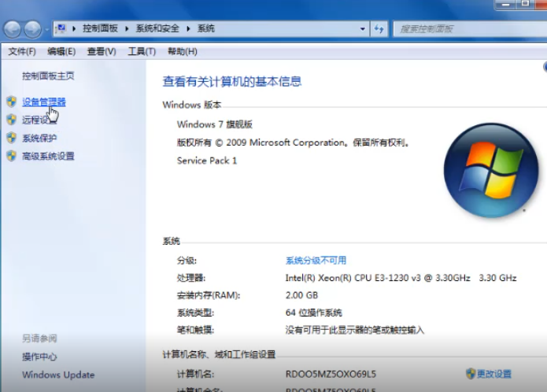Open the Windows Update link
Screen dimensions: 547x392
(x=58, y=375)
